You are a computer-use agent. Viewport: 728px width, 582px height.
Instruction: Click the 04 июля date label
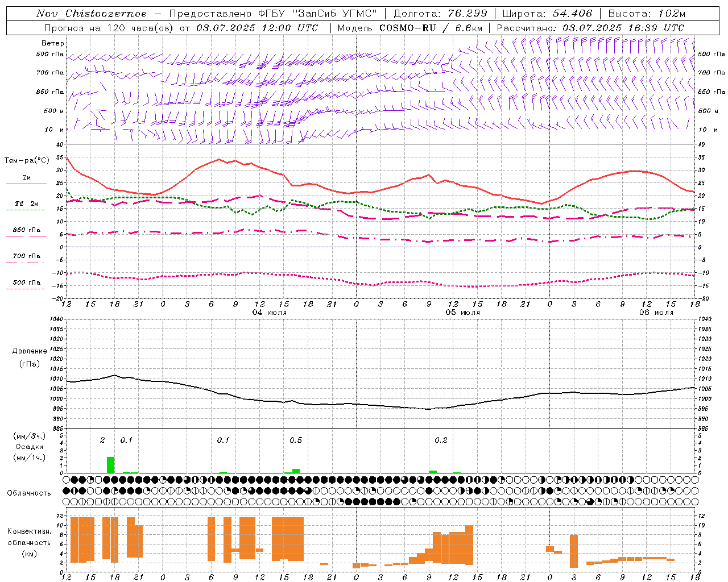point(270,313)
